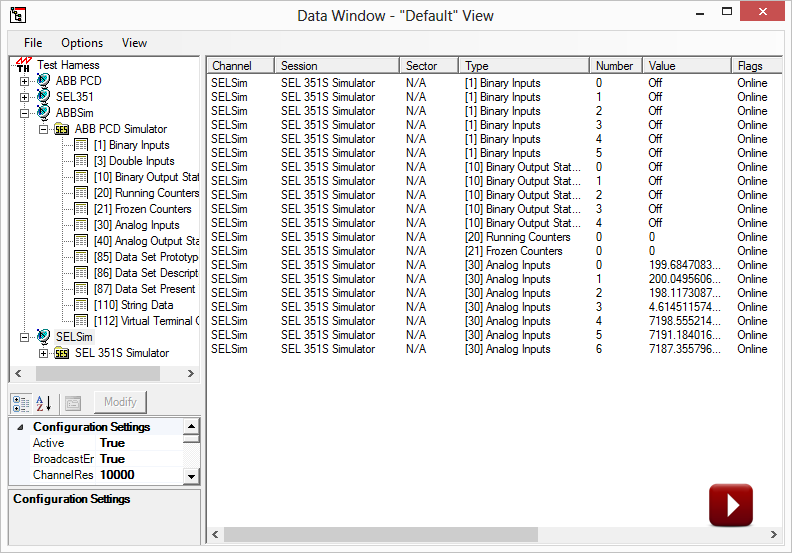
Task: Click the [87] Data Set Present table icon
Action: 81,289
